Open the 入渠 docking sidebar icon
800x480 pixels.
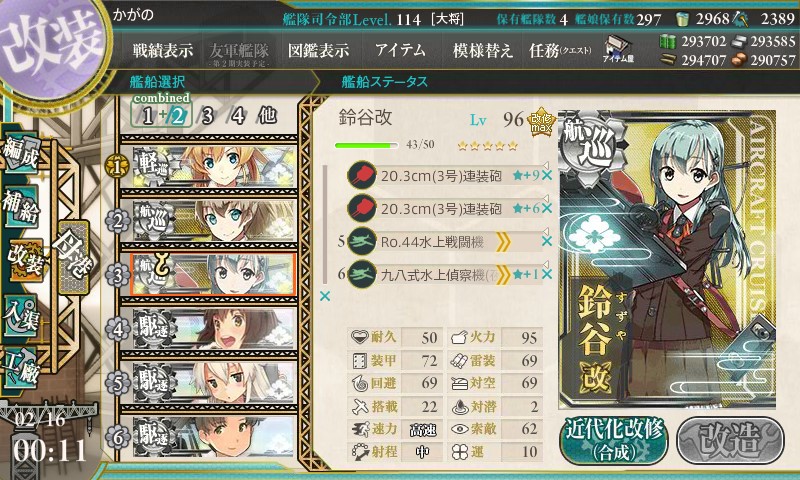21,316
